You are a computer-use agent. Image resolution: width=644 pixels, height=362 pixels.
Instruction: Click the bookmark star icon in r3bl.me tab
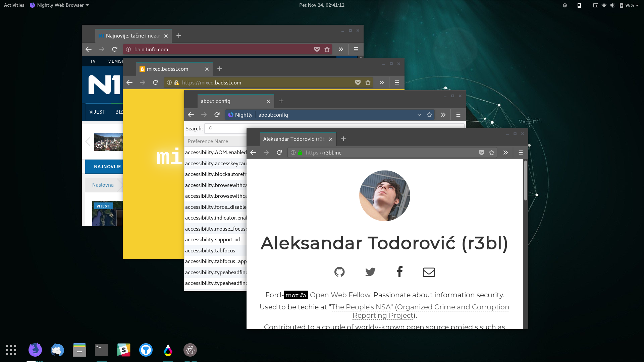coord(492,153)
